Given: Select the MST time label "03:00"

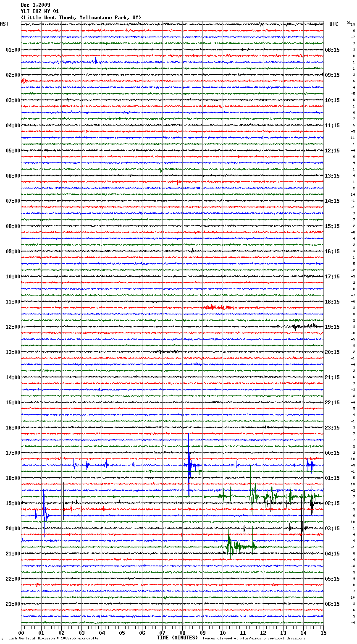Looking at the screenshot, I should pos(13,100).
